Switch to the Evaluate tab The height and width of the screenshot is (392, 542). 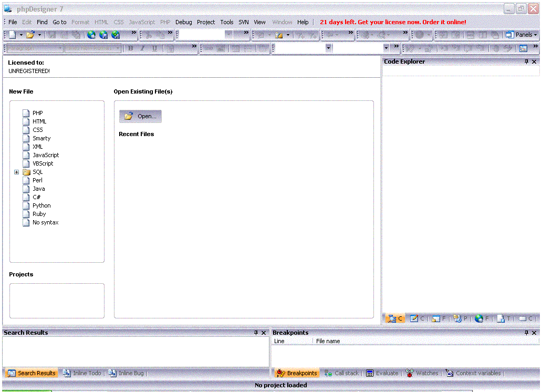click(382, 373)
